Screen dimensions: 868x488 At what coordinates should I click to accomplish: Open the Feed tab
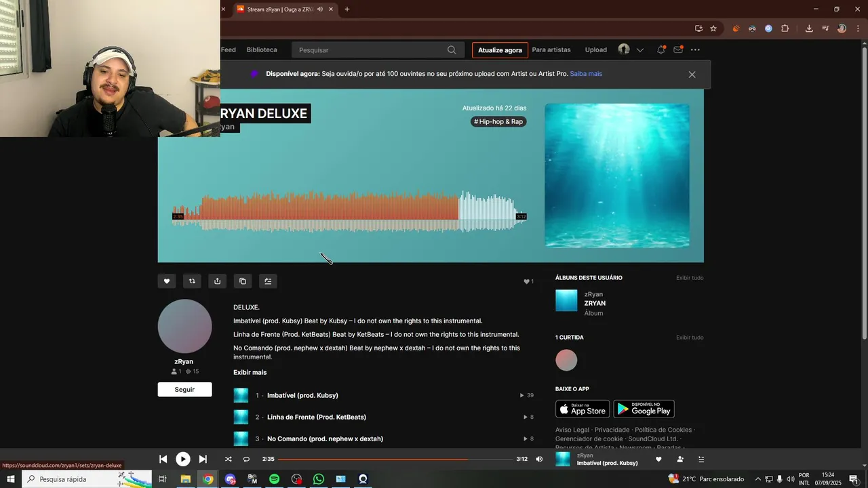click(x=229, y=49)
